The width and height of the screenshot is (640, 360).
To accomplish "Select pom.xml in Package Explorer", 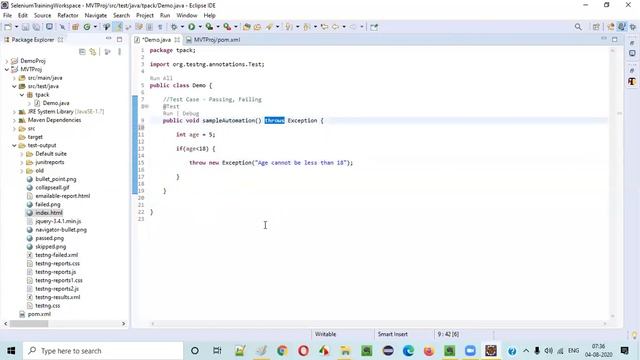I will coord(39,314).
